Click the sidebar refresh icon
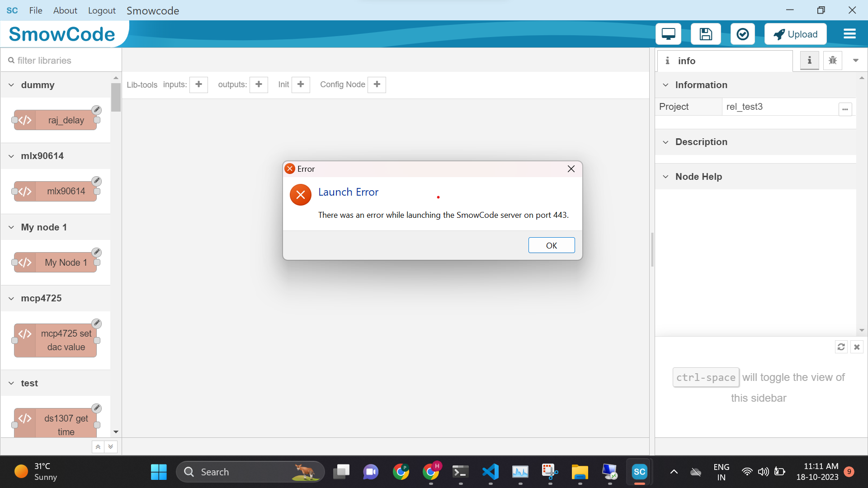 pyautogui.click(x=841, y=347)
